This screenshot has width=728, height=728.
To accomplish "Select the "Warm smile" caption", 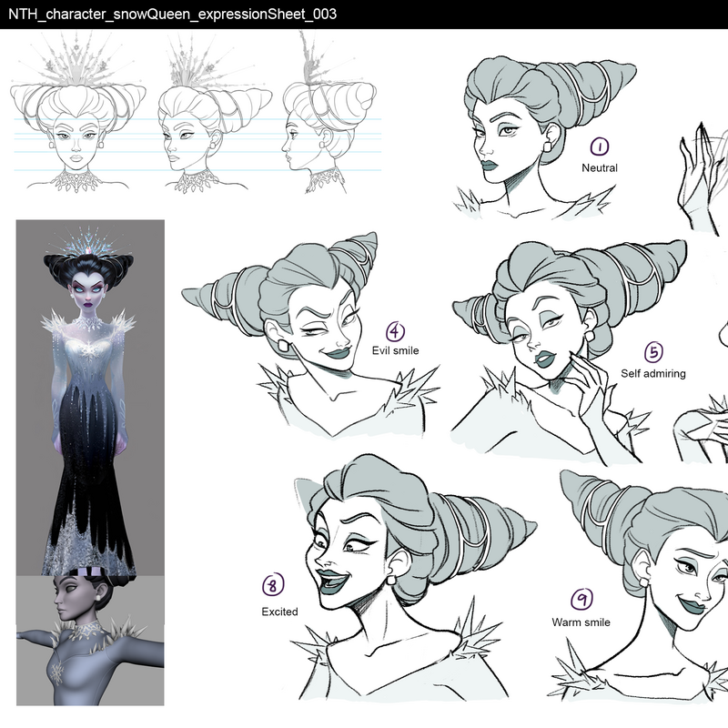I will tap(581, 622).
